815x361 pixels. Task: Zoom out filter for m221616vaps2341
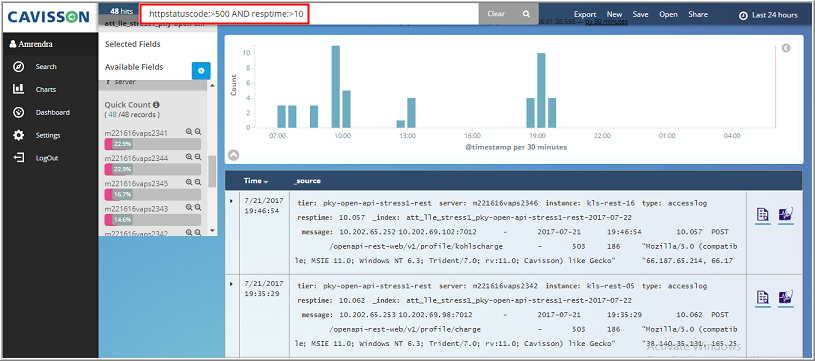198,132
